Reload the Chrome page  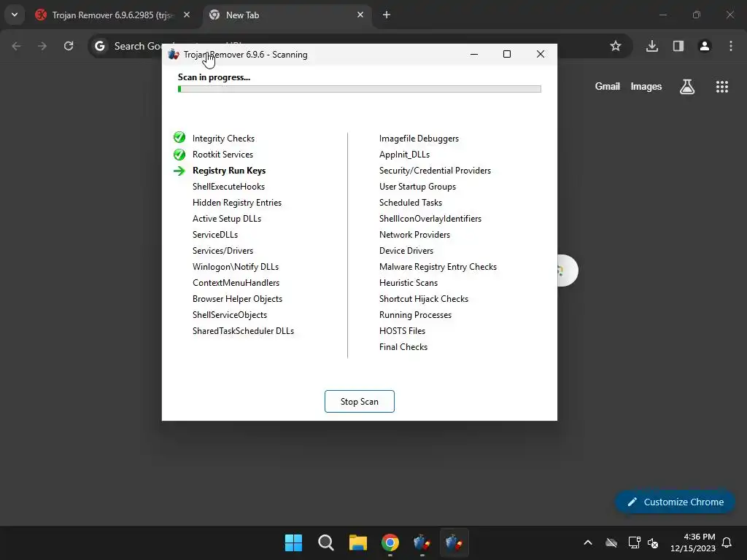69,46
